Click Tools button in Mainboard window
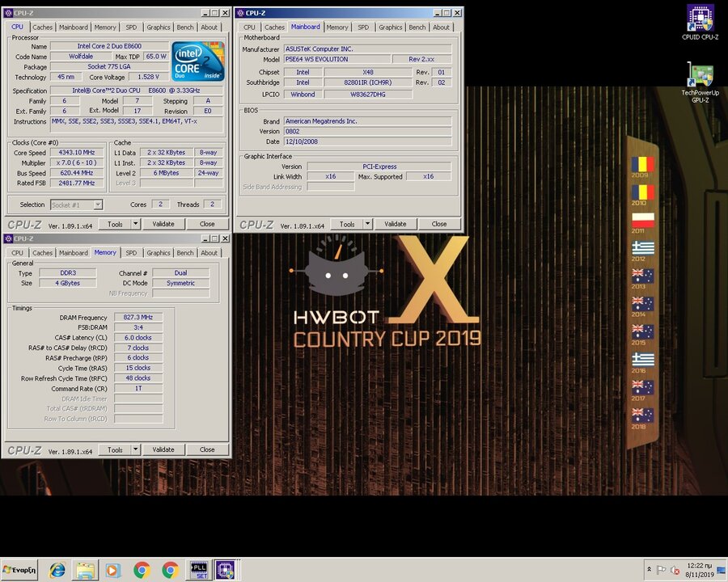 point(347,224)
